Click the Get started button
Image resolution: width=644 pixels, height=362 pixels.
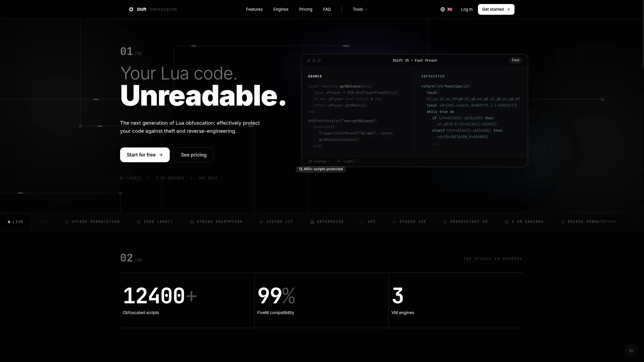496,9
